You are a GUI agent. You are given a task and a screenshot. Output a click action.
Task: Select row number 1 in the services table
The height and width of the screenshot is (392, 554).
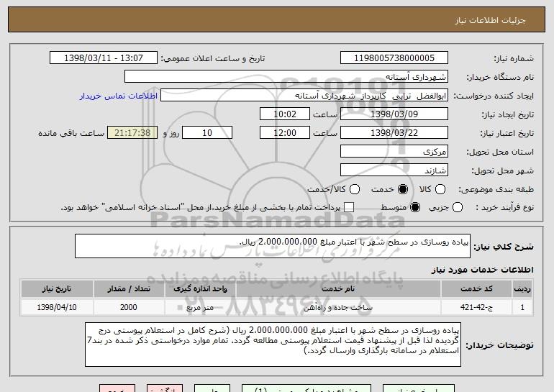pyautogui.click(x=522, y=308)
